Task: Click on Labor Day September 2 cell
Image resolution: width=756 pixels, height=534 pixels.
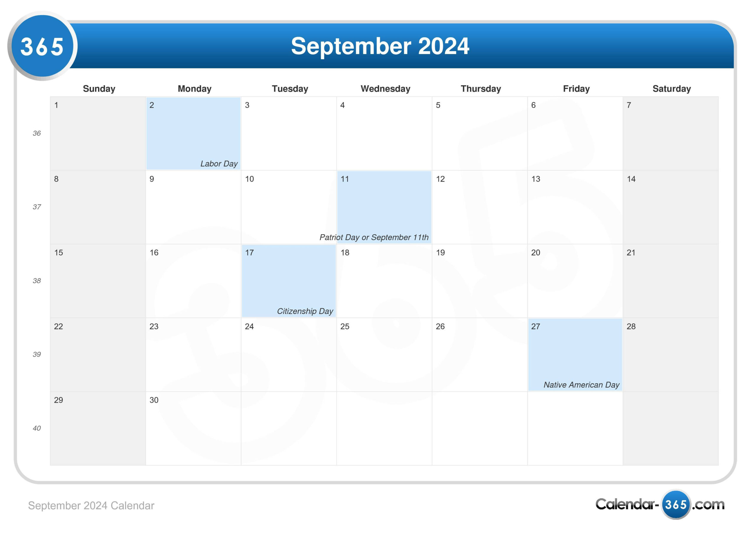Action: pos(191,133)
